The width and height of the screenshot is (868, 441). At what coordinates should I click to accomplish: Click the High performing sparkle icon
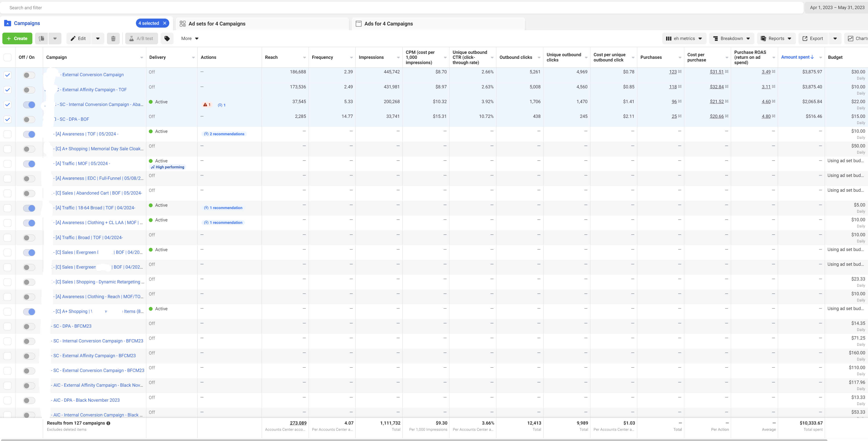click(153, 167)
